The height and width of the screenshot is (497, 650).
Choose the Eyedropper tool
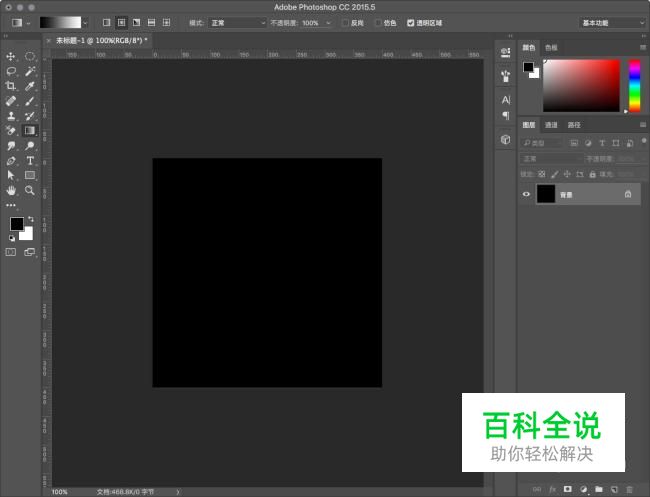(x=30, y=87)
